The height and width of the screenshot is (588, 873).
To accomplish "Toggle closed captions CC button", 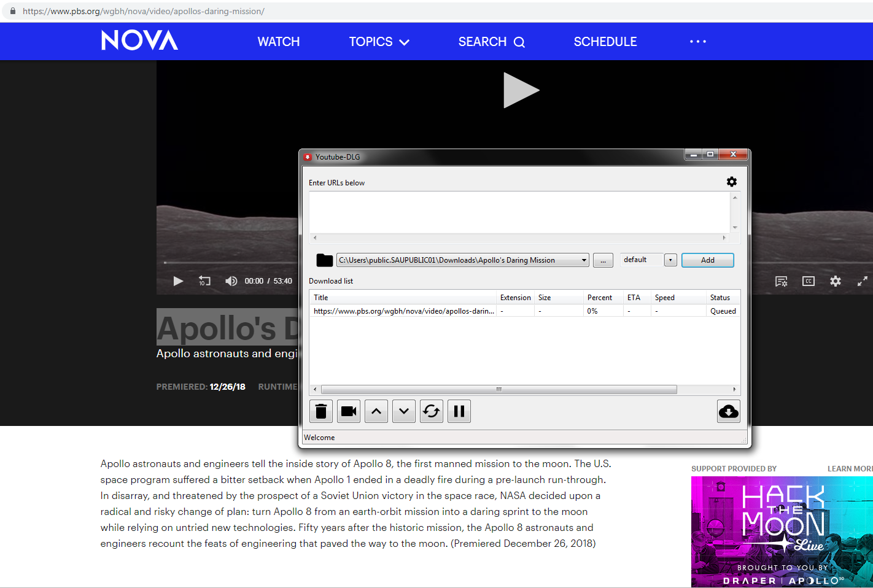I will click(809, 281).
